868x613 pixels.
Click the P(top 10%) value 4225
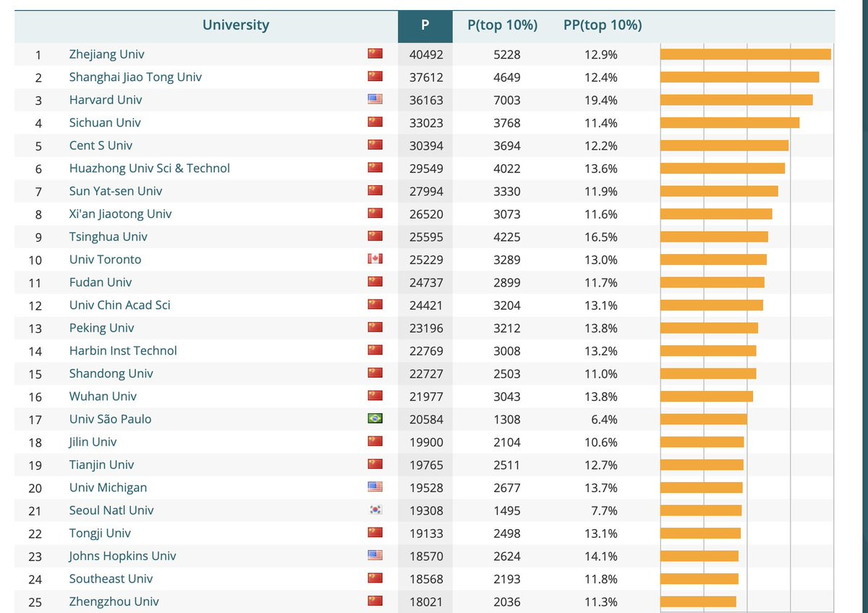(507, 237)
